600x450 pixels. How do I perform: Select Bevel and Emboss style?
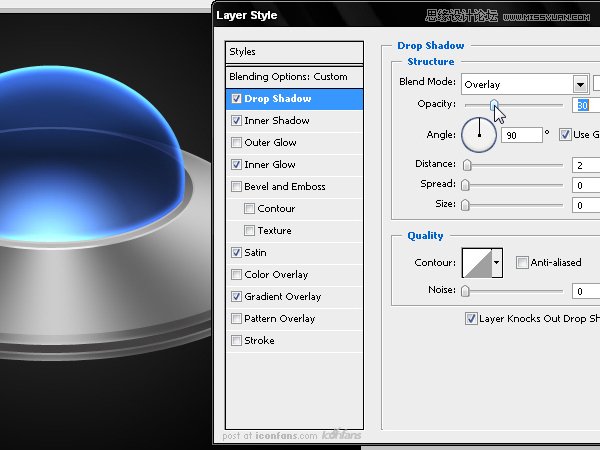[x=284, y=187]
